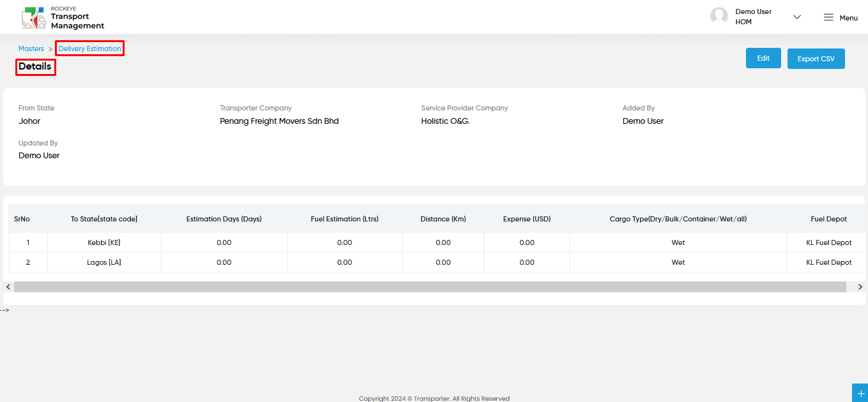
Task: Click KL Fuel Depot in Lagos row
Action: click(829, 262)
